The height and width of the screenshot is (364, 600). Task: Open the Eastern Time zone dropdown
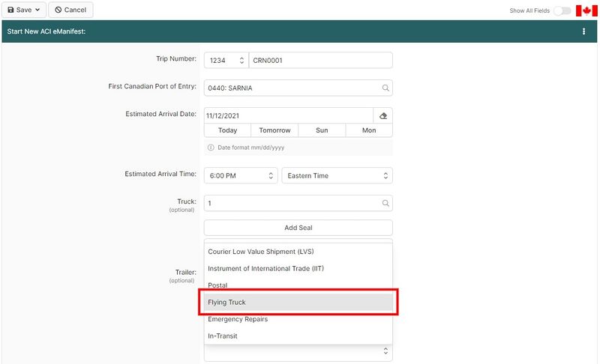tap(337, 175)
